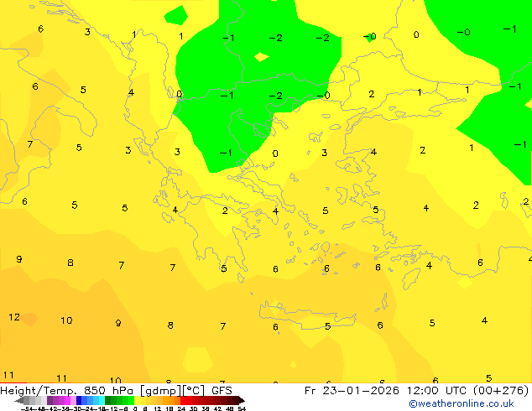532x411 pixels.
Task: Select the dark green legend color segment
Action: (107, 400)
